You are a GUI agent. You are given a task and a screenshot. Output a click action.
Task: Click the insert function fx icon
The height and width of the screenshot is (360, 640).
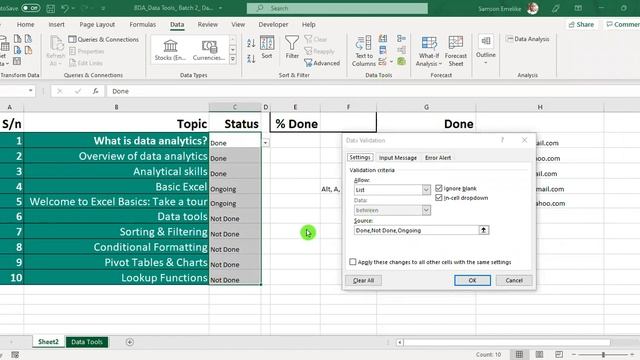(95, 91)
